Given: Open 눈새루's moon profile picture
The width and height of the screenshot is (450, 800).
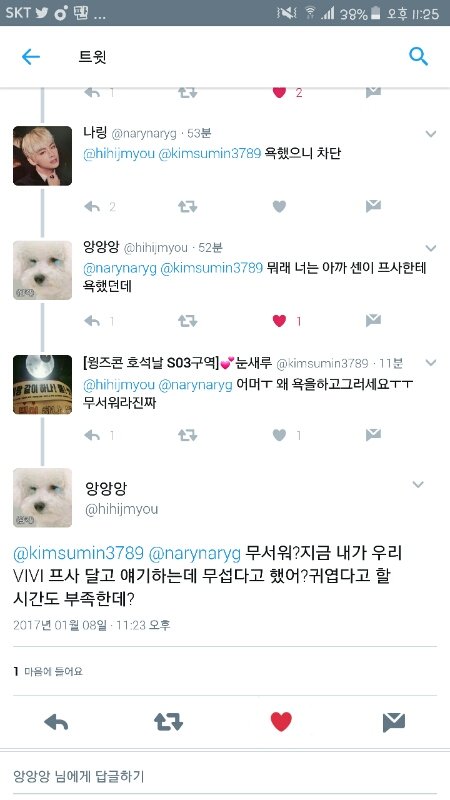Looking at the screenshot, I should point(42,384).
